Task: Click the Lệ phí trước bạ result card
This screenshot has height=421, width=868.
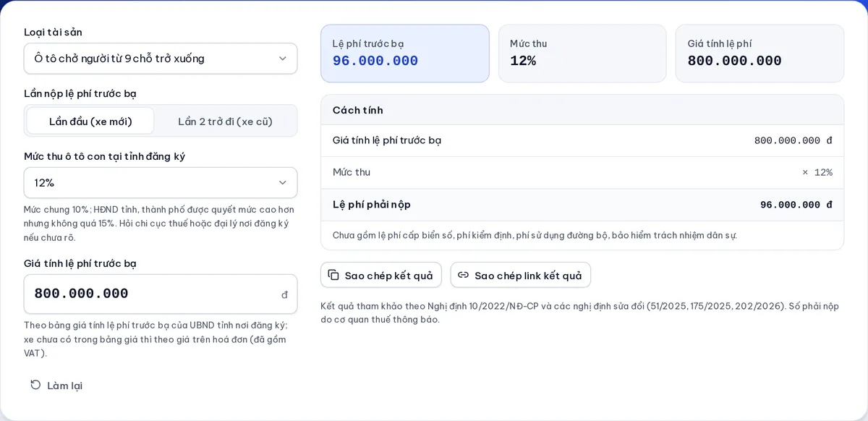Action: pyautogui.click(x=405, y=54)
